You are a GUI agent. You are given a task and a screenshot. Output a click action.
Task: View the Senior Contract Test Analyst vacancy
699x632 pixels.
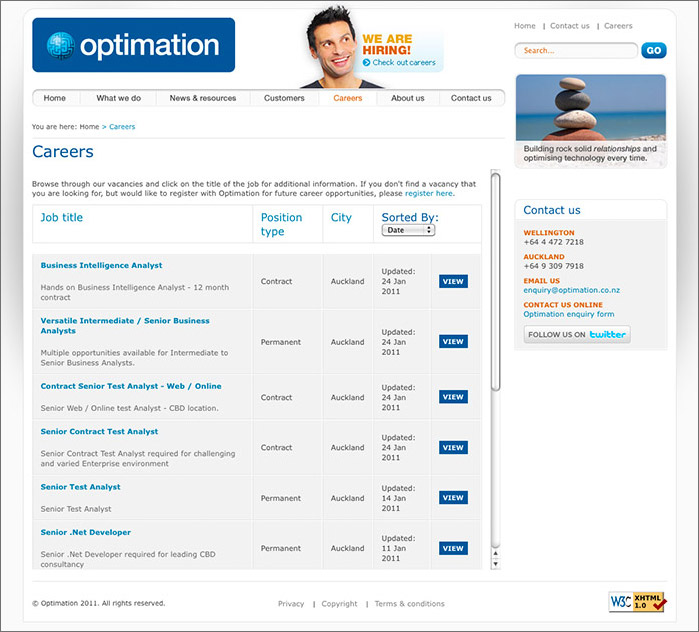(453, 447)
